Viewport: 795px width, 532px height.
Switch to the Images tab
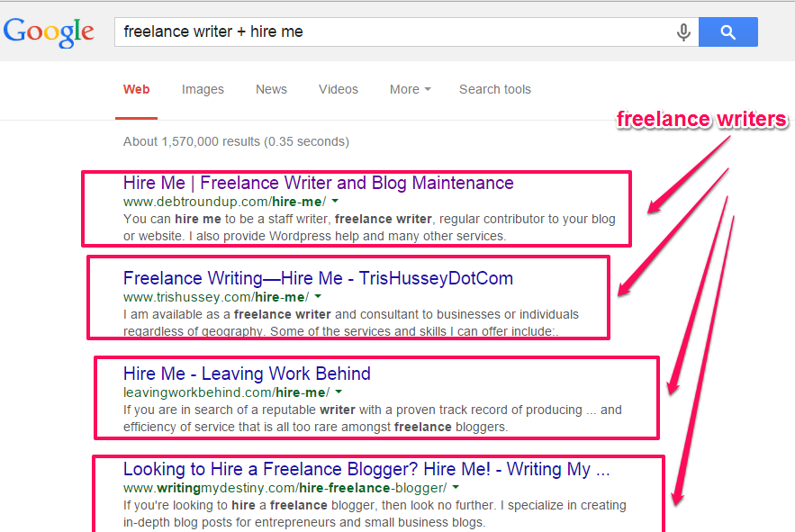pyautogui.click(x=203, y=90)
